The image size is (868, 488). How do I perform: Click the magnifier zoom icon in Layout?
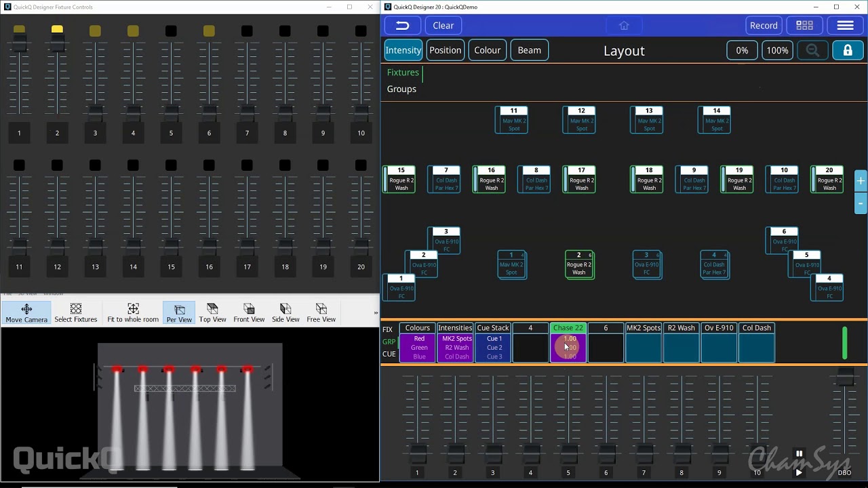(x=812, y=50)
